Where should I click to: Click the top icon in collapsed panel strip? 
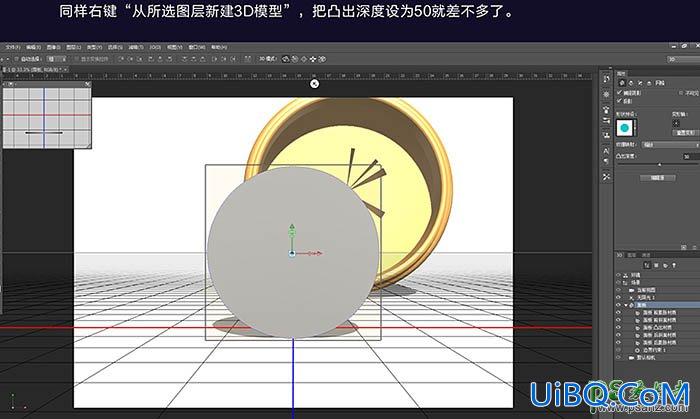[606, 79]
